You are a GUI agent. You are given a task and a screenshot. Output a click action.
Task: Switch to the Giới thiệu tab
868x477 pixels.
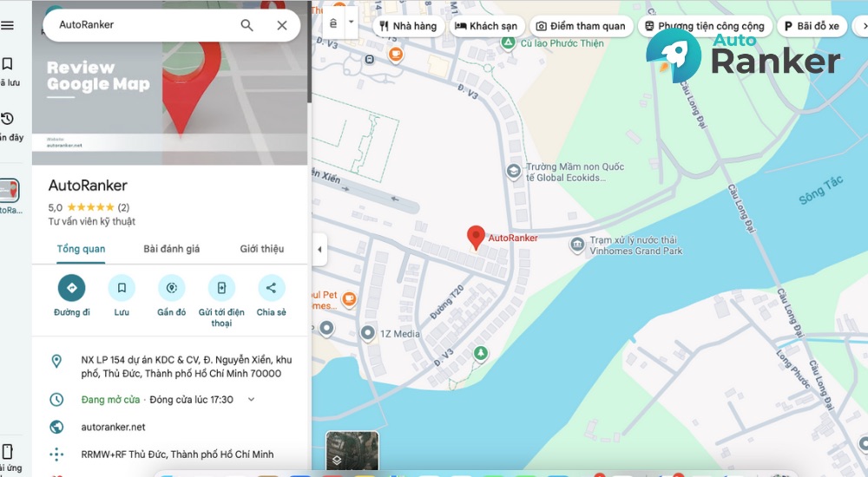pos(262,249)
